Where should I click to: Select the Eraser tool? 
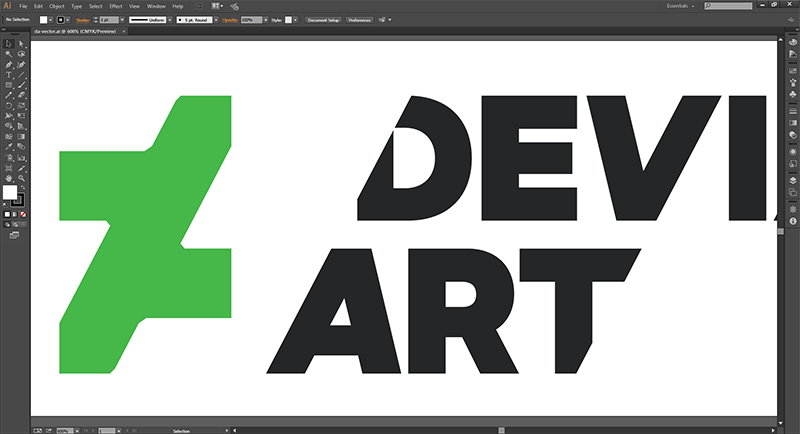coord(21,95)
